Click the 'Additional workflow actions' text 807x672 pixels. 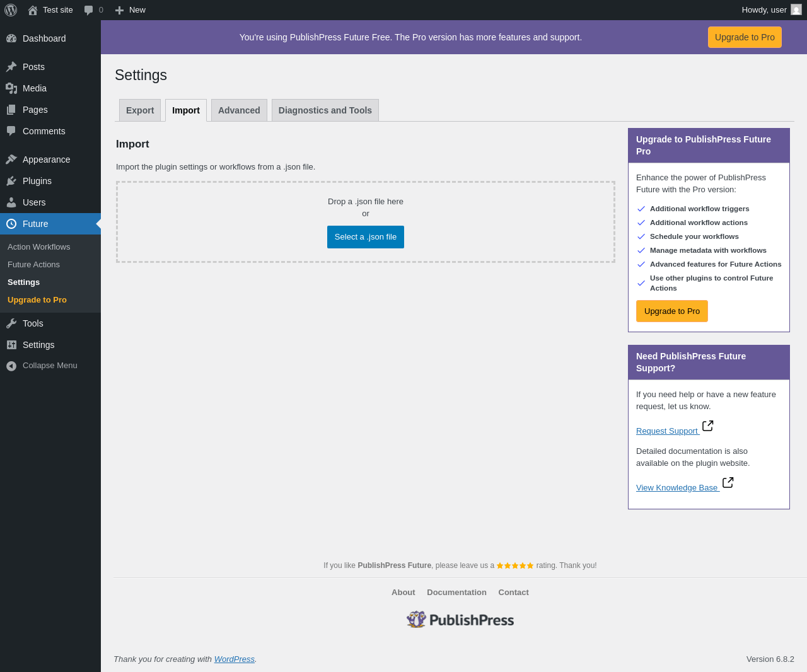699,223
